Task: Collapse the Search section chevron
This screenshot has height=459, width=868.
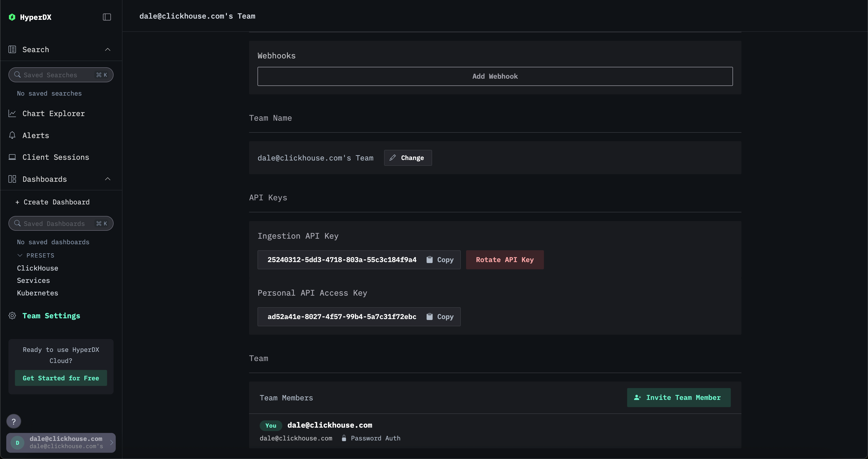Action: pyautogui.click(x=108, y=49)
